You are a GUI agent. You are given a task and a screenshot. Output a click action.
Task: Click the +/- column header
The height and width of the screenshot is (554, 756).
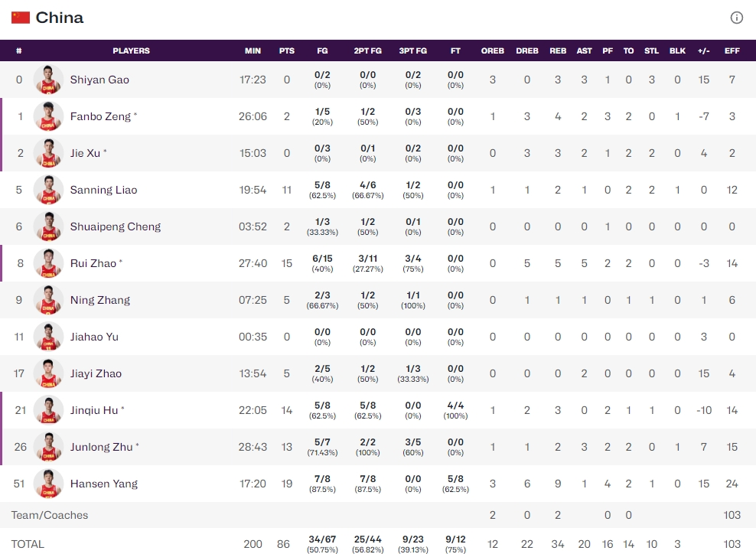point(703,51)
